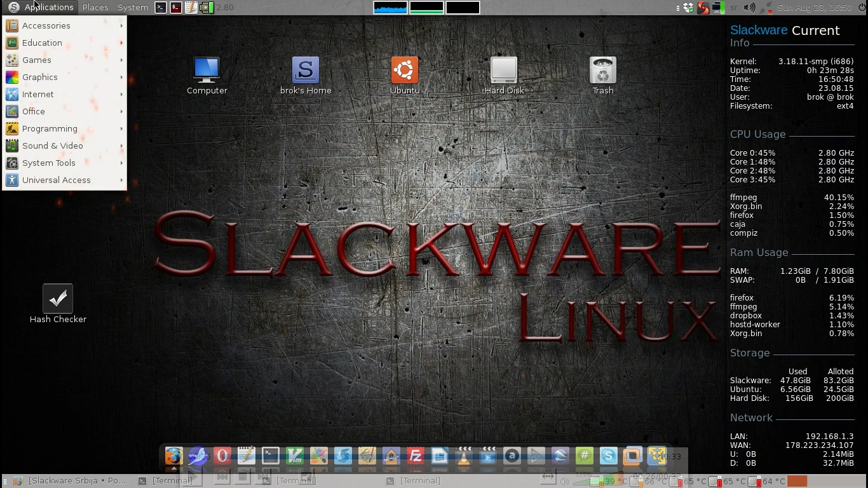
Task: Launch VLC media player from dock
Action: coord(464,456)
